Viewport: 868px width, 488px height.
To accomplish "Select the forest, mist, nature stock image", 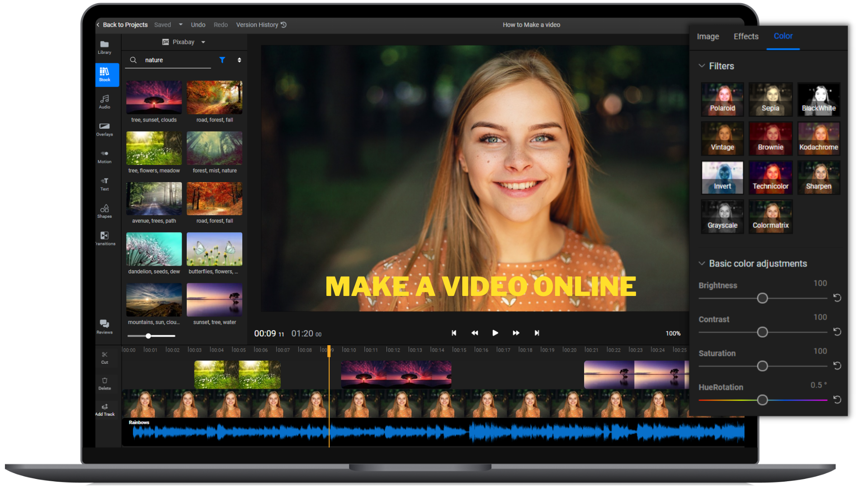I will 214,148.
